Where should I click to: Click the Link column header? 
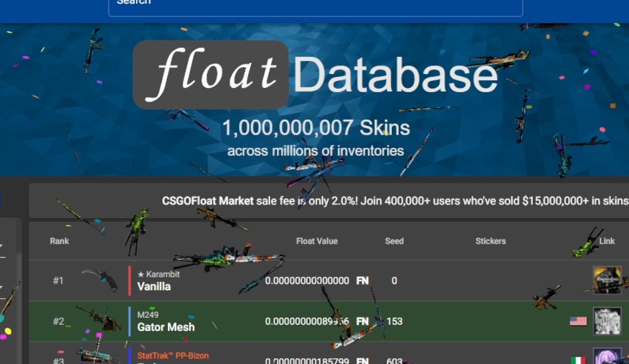click(x=607, y=241)
